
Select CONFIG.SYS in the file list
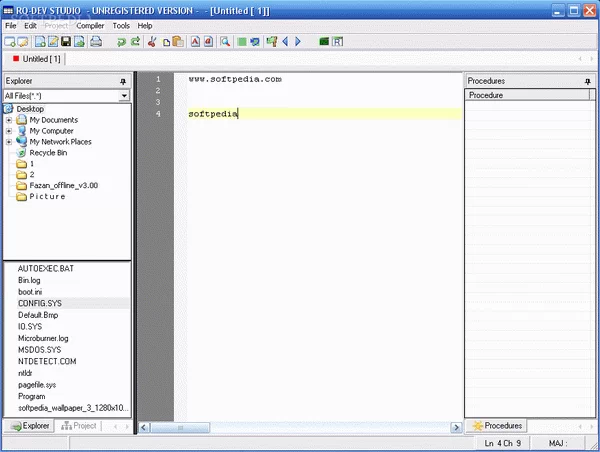39,302
